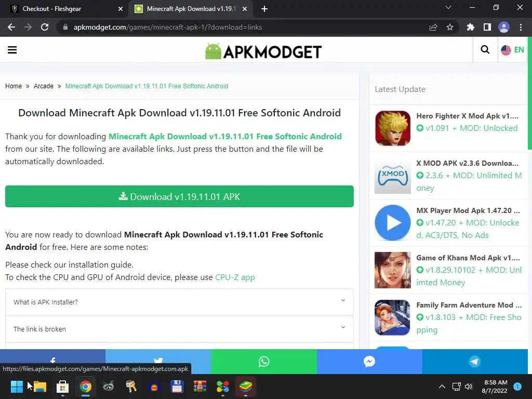Click the Family Farm Adventure thumbnail
Screen dimensions: 532x399
(x=393, y=317)
